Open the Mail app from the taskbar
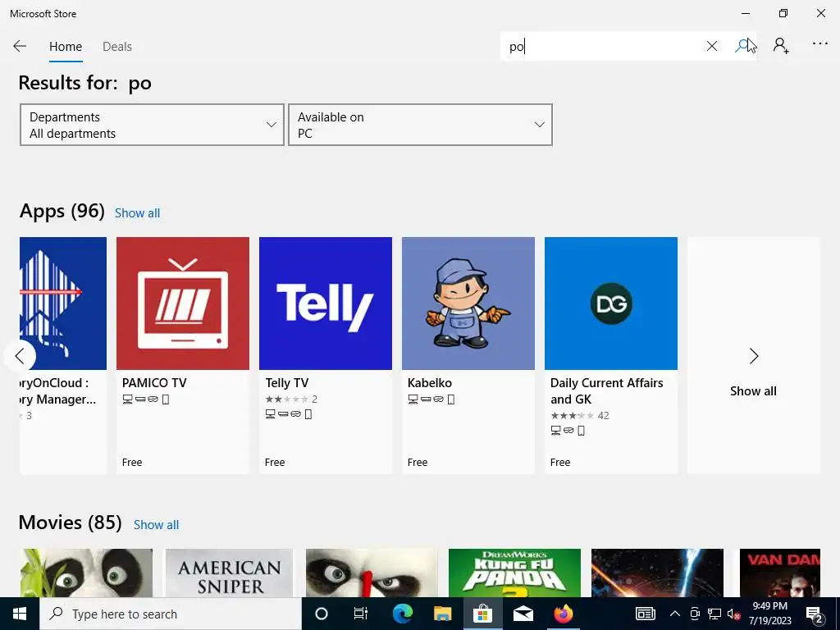Screen dimensions: 840x630 [x=523, y=614]
